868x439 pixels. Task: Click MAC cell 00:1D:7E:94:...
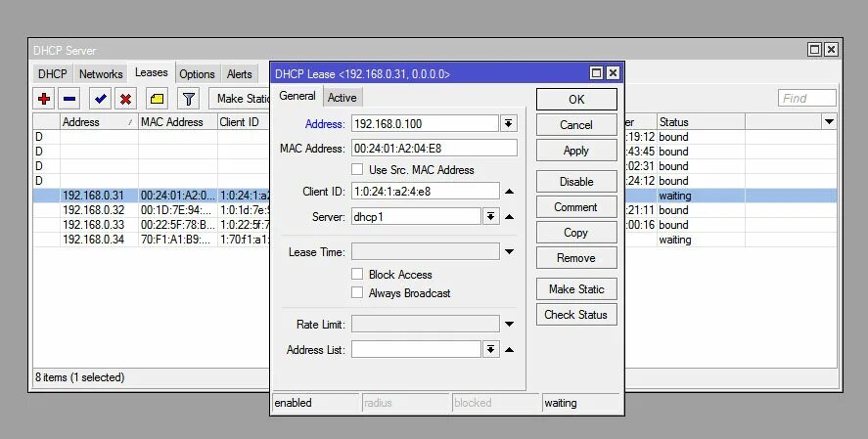176,210
